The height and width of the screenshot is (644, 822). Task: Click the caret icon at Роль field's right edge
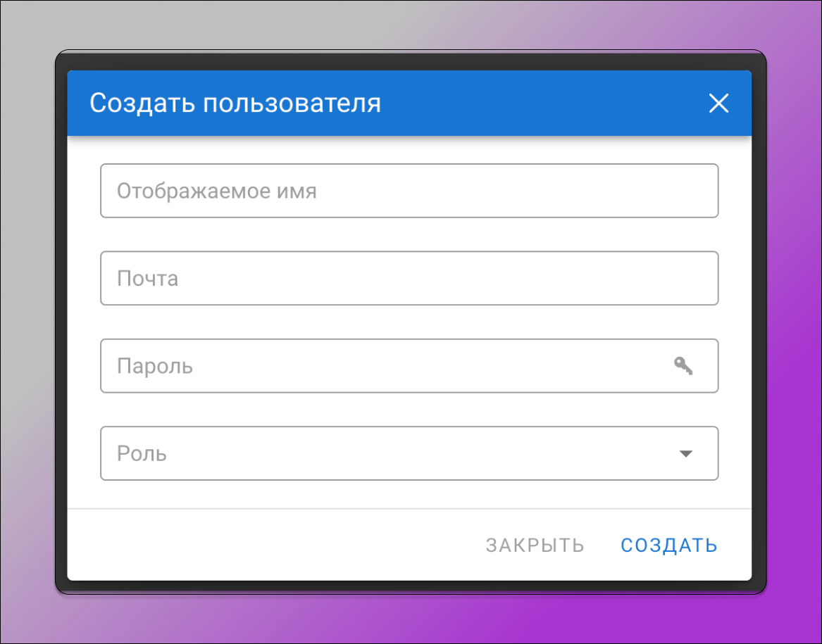coord(685,454)
